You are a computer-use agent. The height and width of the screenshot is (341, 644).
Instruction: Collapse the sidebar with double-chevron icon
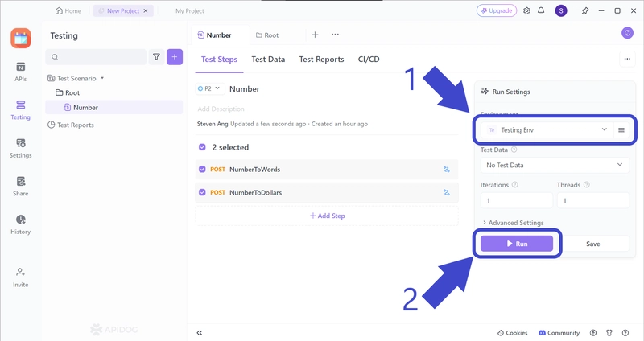(200, 332)
